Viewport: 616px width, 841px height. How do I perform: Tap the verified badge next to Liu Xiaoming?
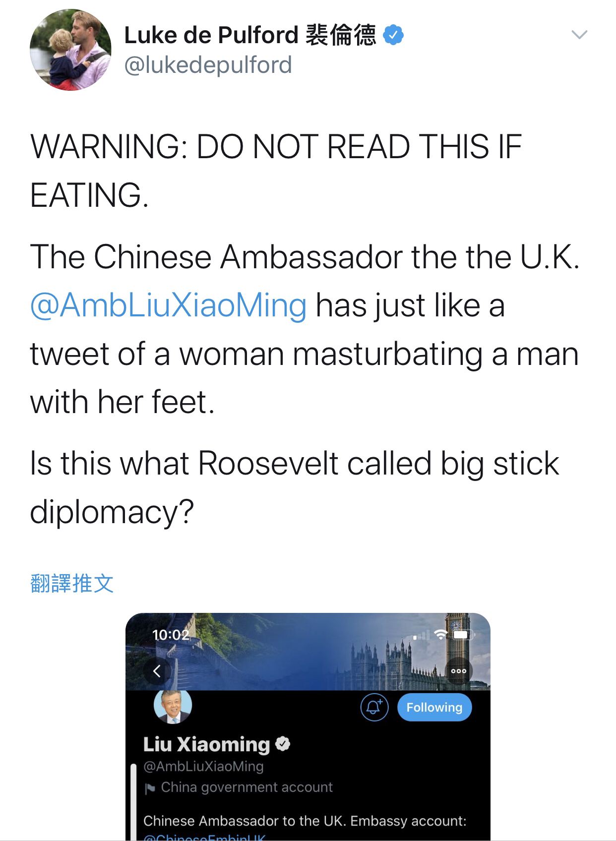click(x=283, y=744)
